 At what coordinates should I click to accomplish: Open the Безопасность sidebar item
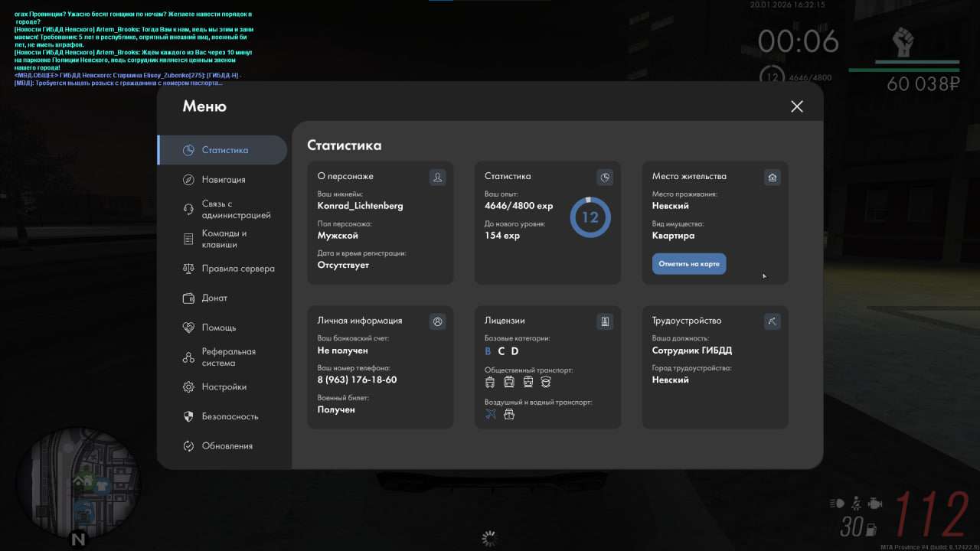pos(230,417)
